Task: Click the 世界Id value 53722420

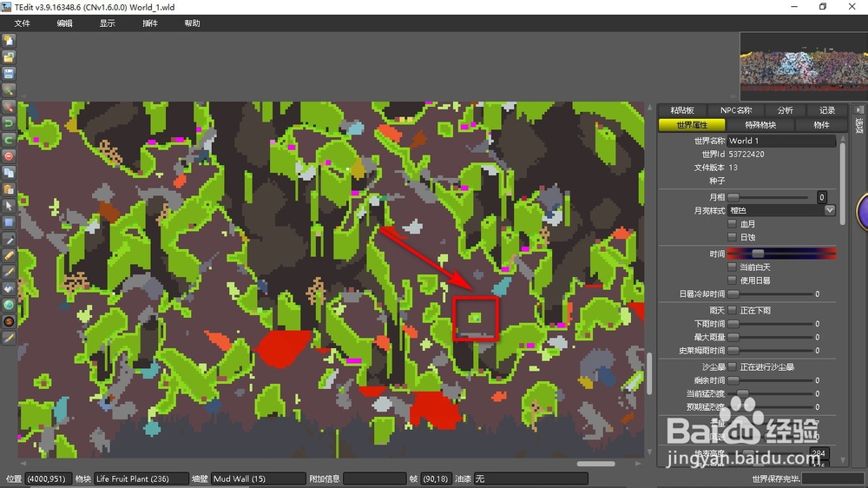Action: pyautogui.click(x=746, y=154)
